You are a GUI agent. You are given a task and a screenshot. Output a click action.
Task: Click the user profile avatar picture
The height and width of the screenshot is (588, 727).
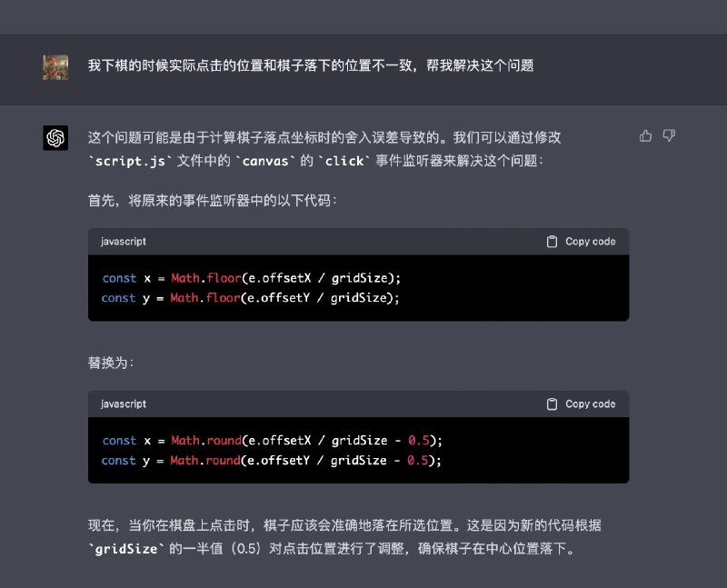pyautogui.click(x=55, y=66)
